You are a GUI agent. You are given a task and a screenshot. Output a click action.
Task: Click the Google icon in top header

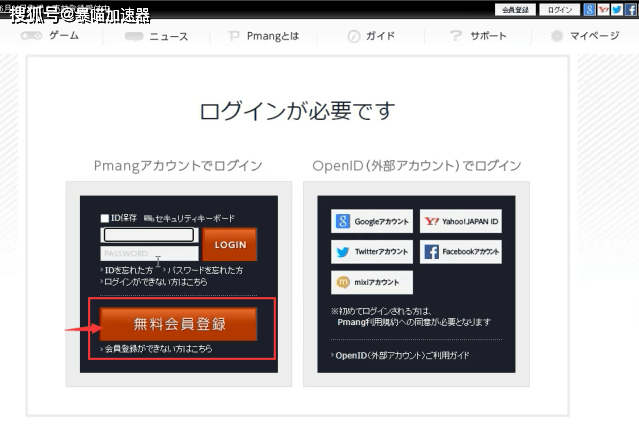click(589, 9)
